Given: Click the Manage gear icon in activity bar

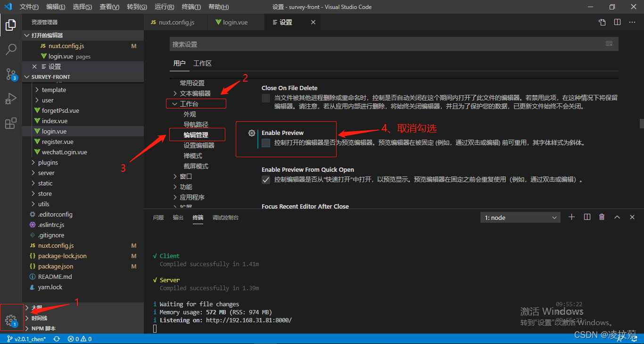Looking at the screenshot, I should click(x=11, y=321).
